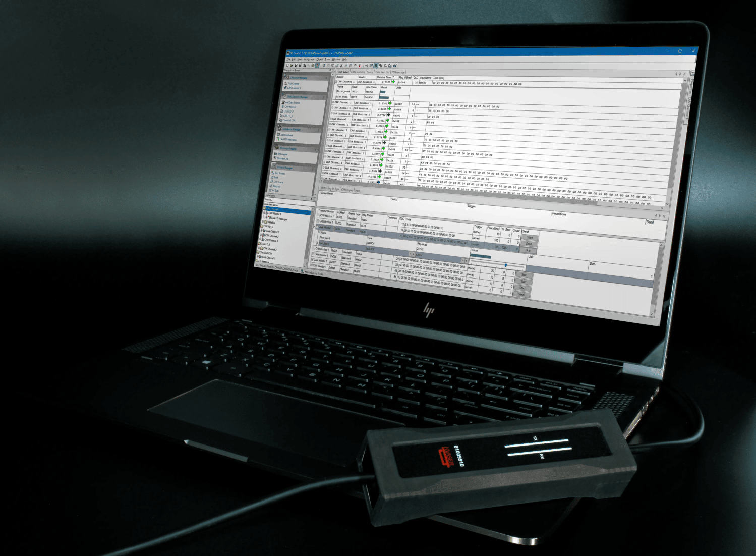The height and width of the screenshot is (556, 756).
Task: Pin the Navigation Panel using pin icon
Action: coord(330,70)
